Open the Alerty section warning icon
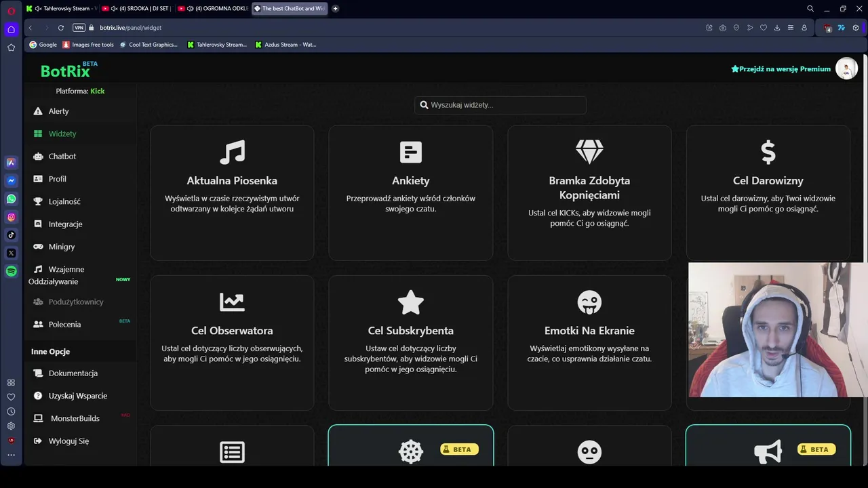The width and height of the screenshot is (868, 488). coord(38,111)
